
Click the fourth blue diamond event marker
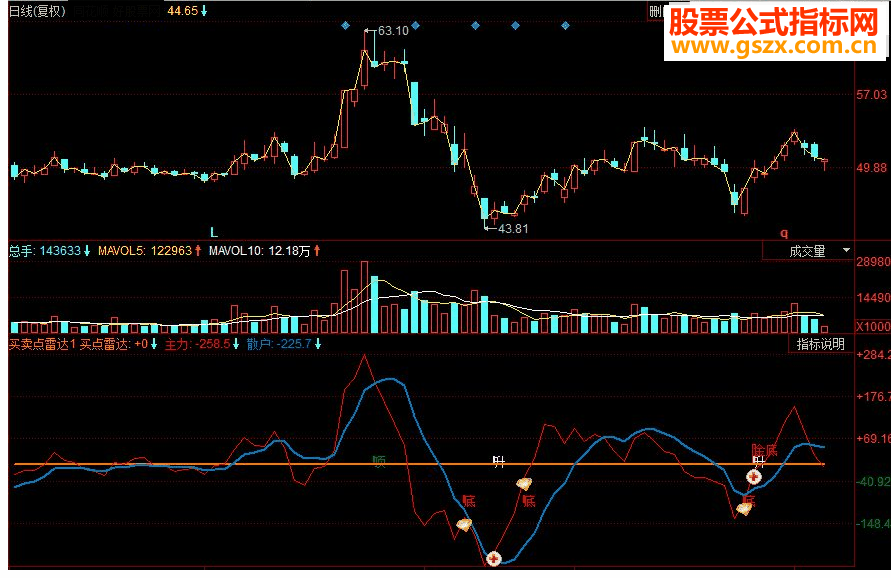tap(515, 26)
